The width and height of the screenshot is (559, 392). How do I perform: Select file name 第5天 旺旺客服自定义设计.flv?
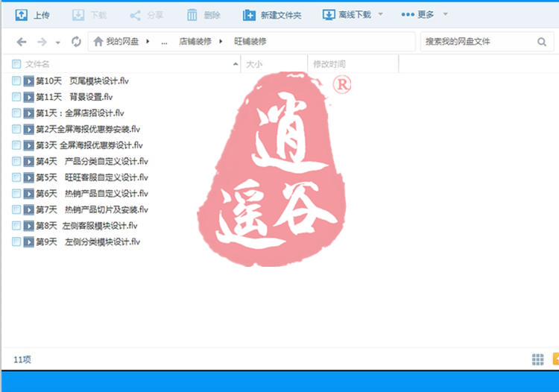coord(92,177)
